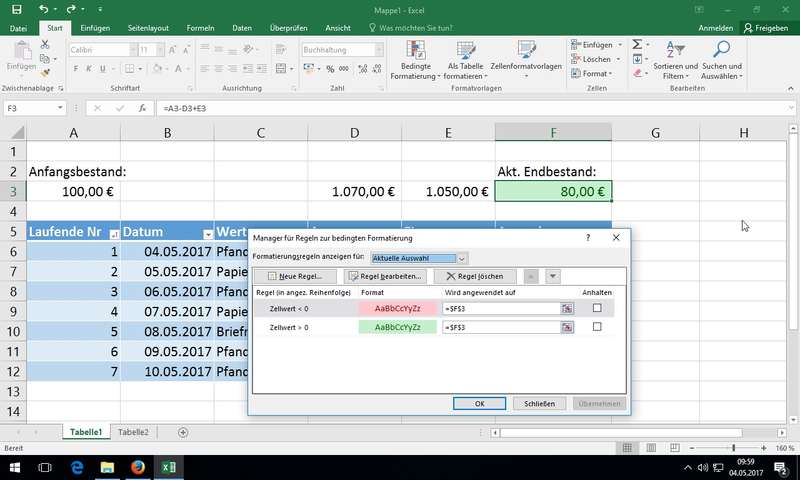800x480 pixels.
Task: Expand the 'Formatierungsregeln anzeigen für' dropdown
Action: coord(462,258)
